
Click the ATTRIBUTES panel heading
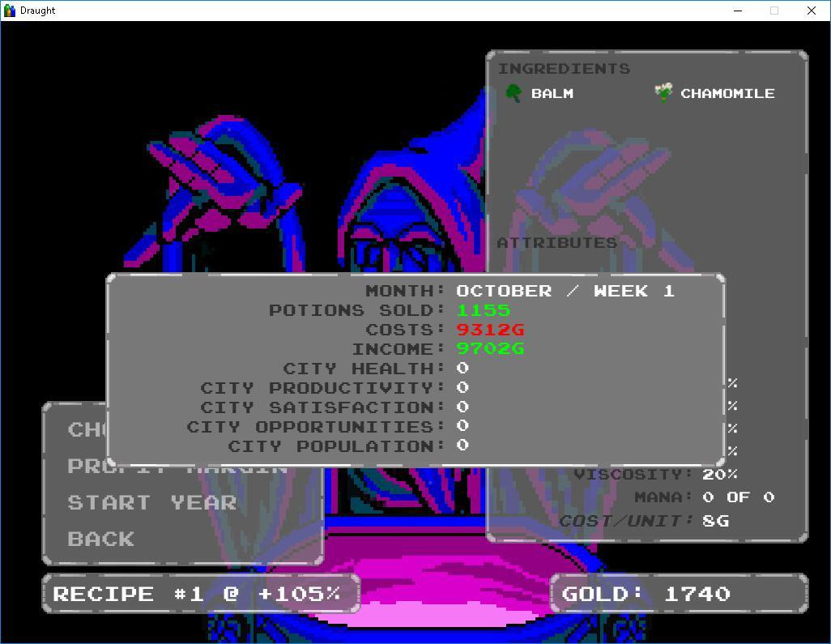557,243
